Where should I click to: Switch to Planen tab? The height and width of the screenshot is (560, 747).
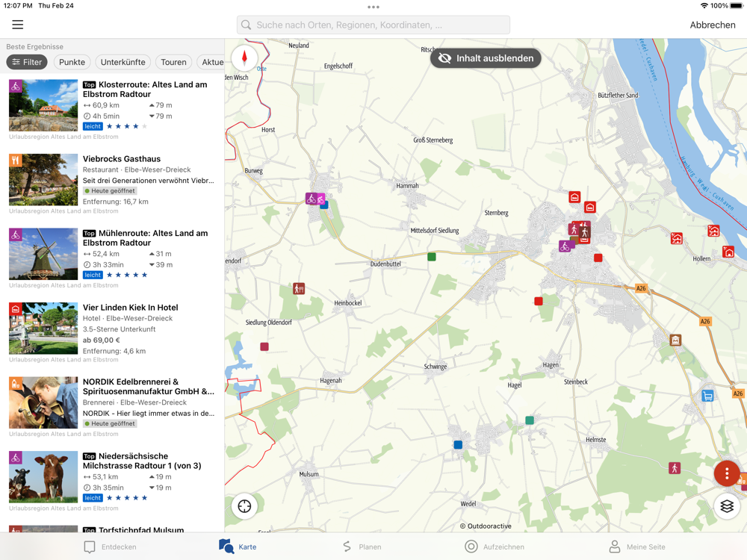tap(362, 547)
